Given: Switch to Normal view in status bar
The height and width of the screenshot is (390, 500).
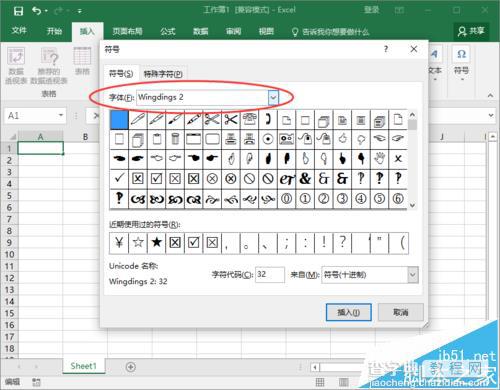Looking at the screenshot, I should point(319,382).
